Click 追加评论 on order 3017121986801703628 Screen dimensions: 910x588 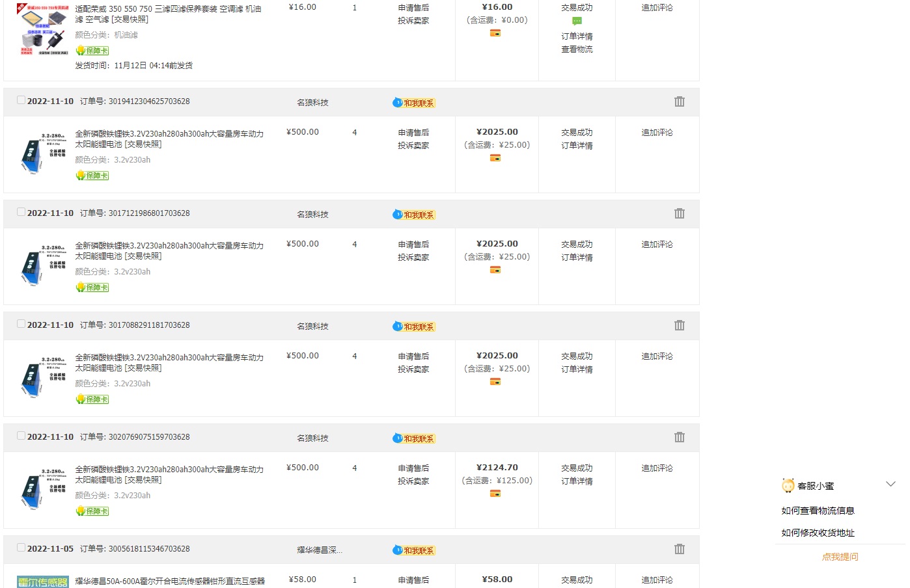point(657,245)
